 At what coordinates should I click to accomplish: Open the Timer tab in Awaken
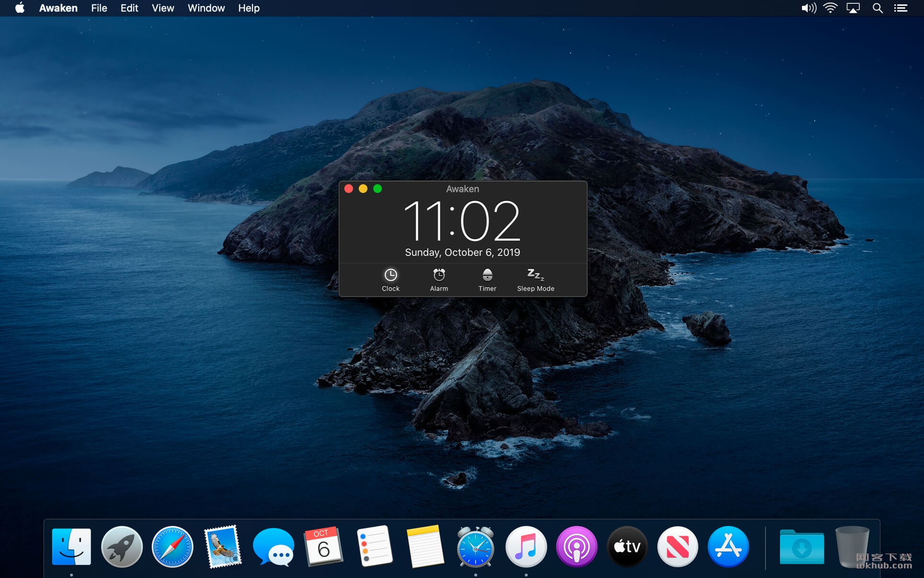pos(487,280)
